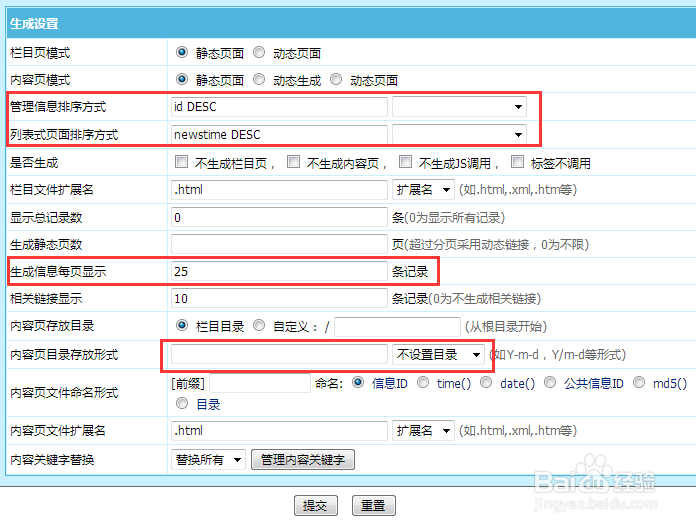Open dropdown beside 列表式页面排序方式 field
Viewport: 696px width, 528px height.
(459, 134)
